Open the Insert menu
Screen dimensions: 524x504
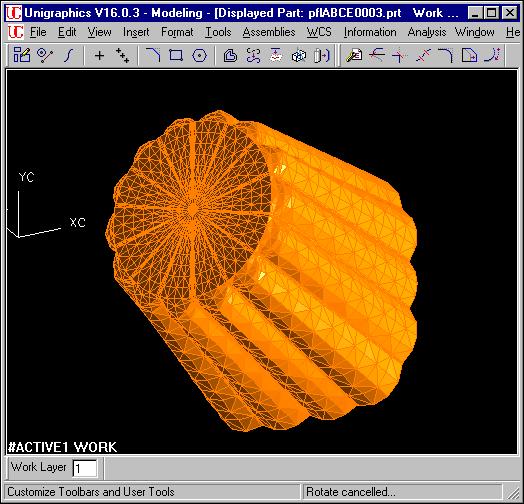point(136,32)
